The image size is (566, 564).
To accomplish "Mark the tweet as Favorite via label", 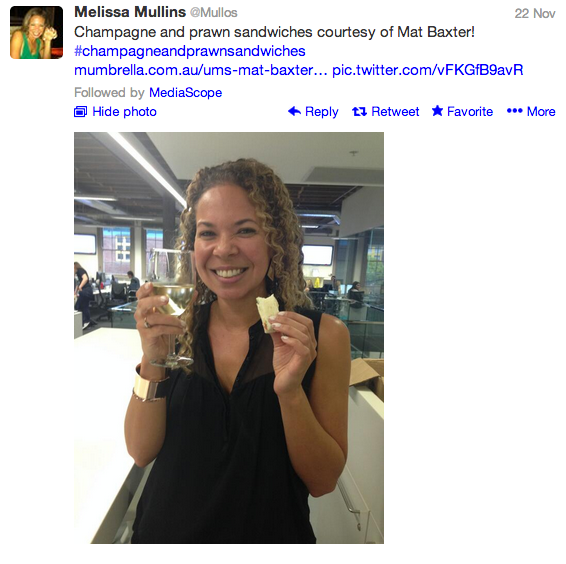I will click(x=470, y=112).
